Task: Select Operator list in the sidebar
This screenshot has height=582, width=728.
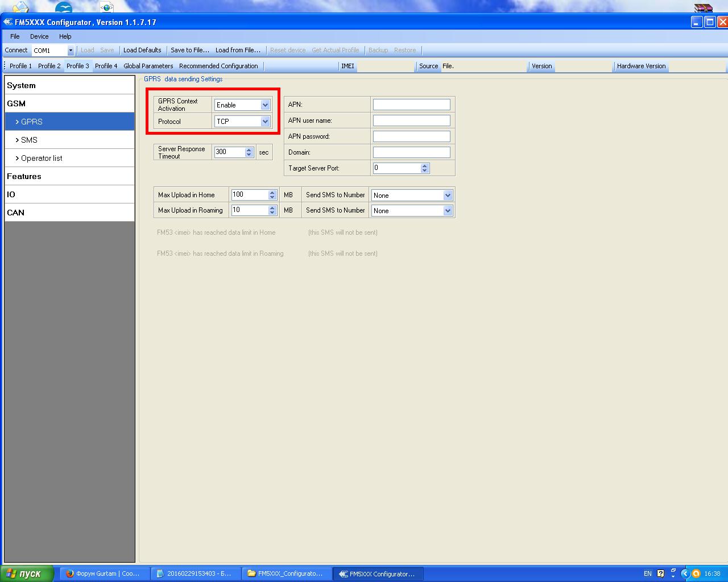Action: pyautogui.click(x=42, y=158)
